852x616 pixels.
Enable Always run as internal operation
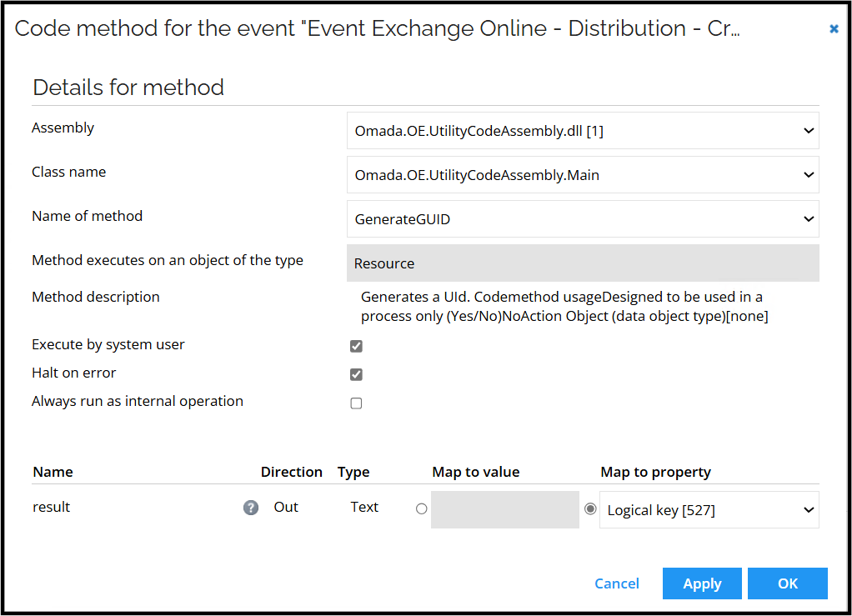click(356, 403)
